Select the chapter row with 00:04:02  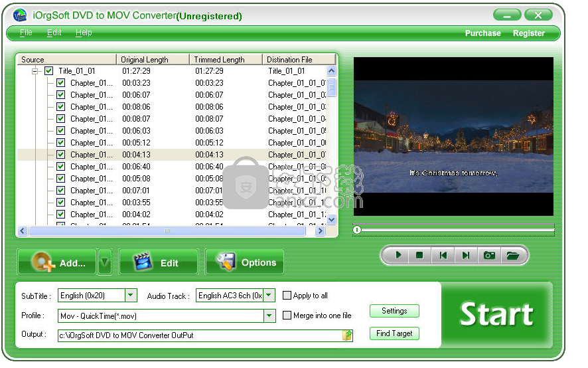click(x=172, y=215)
